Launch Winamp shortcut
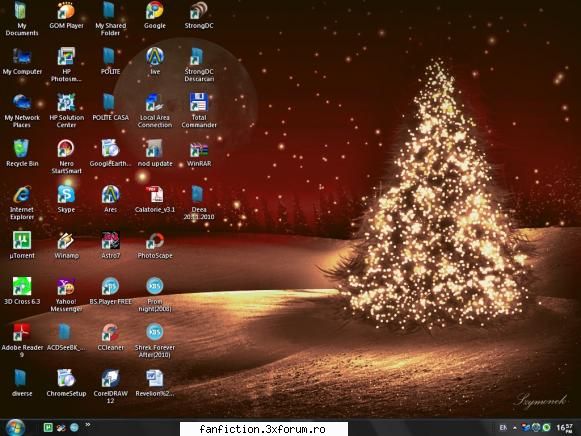The height and width of the screenshot is (436, 581). [66, 240]
